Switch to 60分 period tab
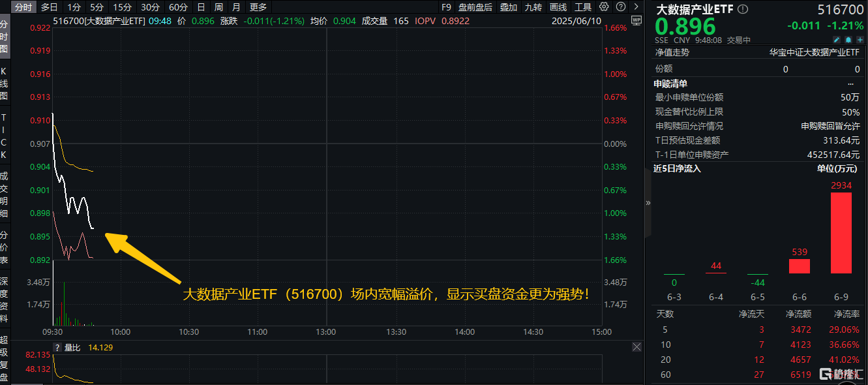The height and width of the screenshot is (385, 868). 178,7
